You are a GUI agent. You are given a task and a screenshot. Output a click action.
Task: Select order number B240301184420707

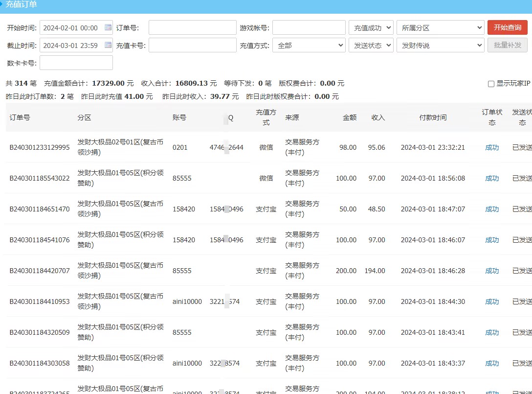click(x=39, y=271)
